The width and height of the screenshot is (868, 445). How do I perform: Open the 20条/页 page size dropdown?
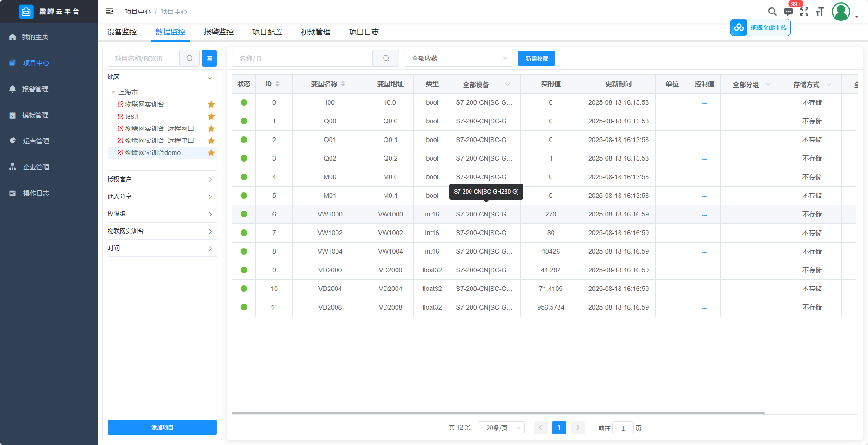coord(501,428)
